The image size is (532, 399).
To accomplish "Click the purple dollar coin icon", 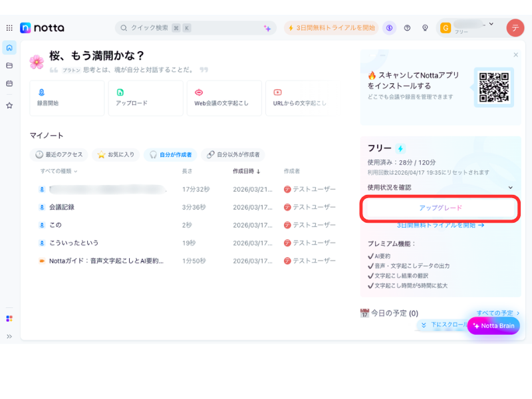I will [389, 28].
